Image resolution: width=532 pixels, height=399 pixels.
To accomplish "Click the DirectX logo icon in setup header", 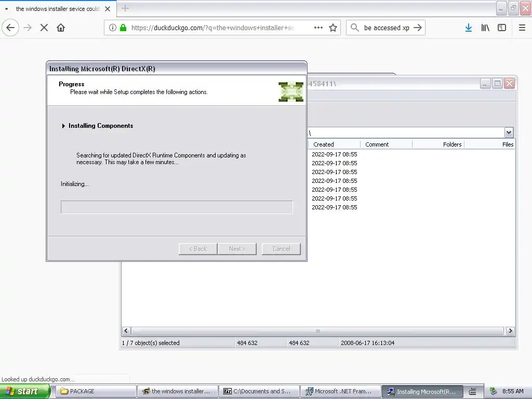I will 291,91.
